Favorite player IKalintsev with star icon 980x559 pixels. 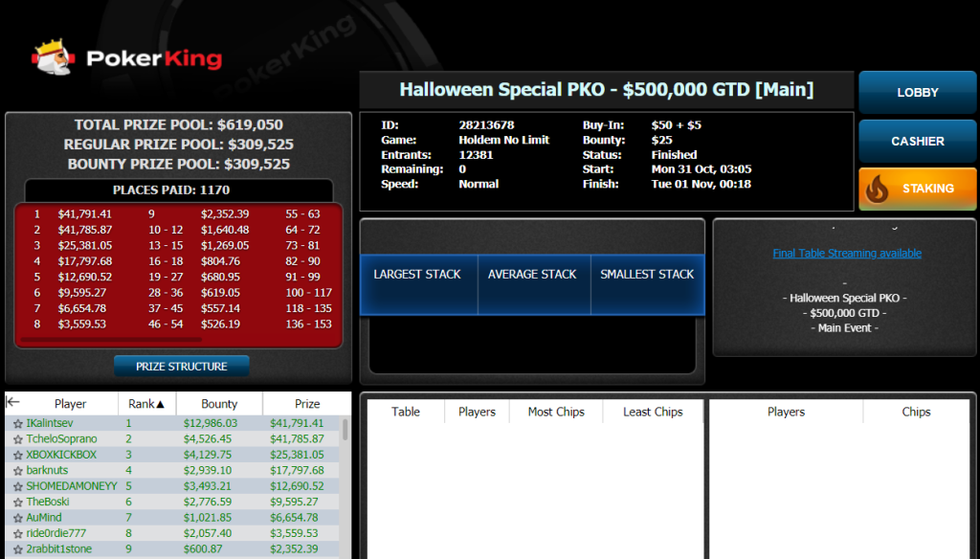pos(18,424)
